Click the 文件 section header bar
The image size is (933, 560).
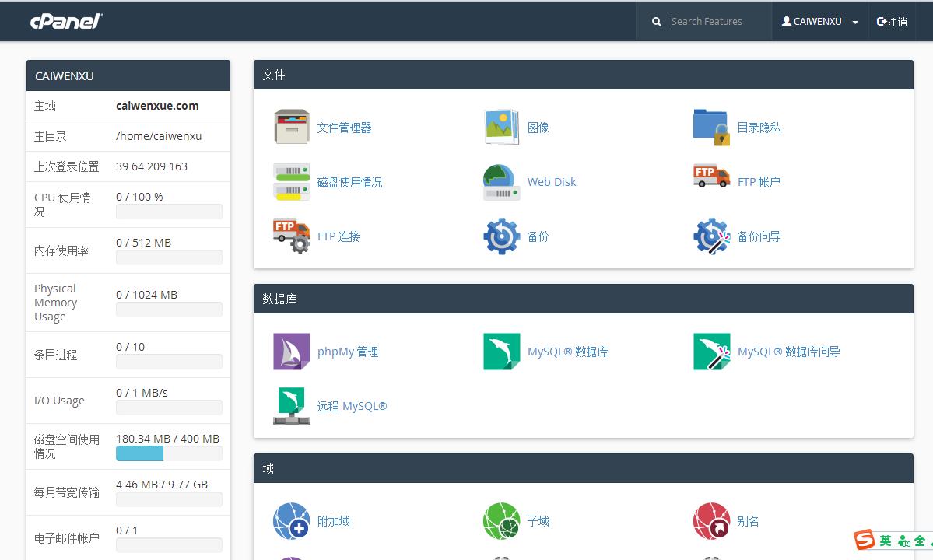(x=584, y=75)
